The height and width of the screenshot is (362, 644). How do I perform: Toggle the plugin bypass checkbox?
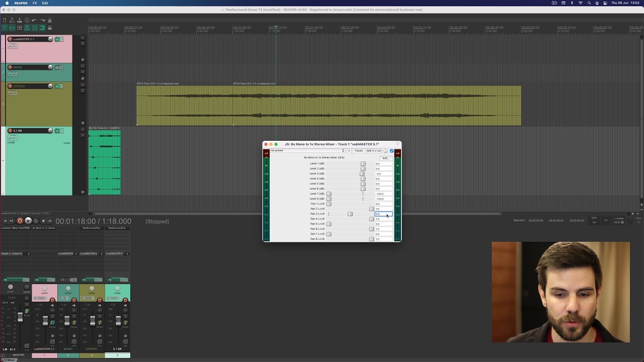point(391,151)
